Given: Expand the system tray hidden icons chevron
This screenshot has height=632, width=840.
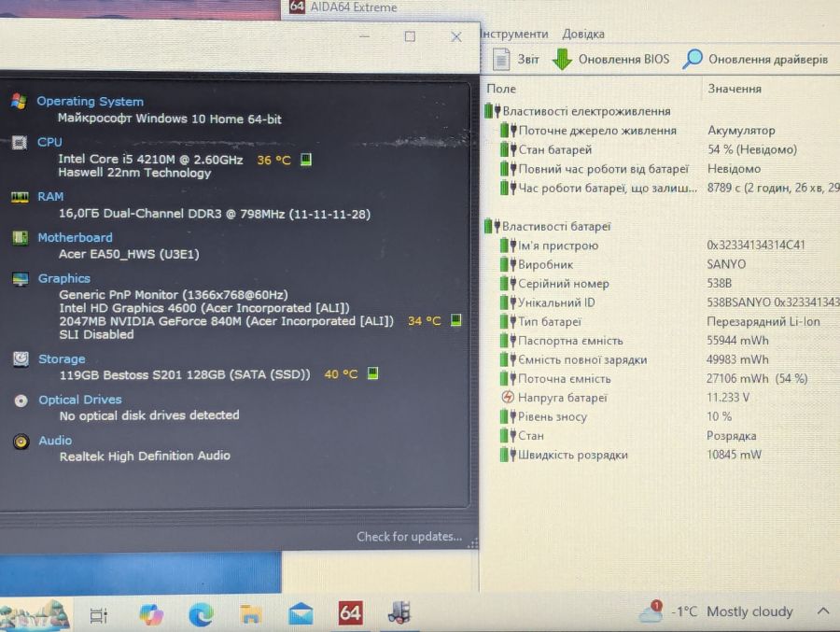Looking at the screenshot, I should point(823,611).
